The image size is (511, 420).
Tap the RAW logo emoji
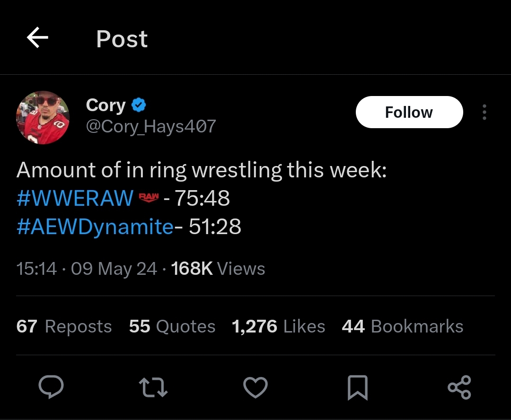pyautogui.click(x=149, y=198)
